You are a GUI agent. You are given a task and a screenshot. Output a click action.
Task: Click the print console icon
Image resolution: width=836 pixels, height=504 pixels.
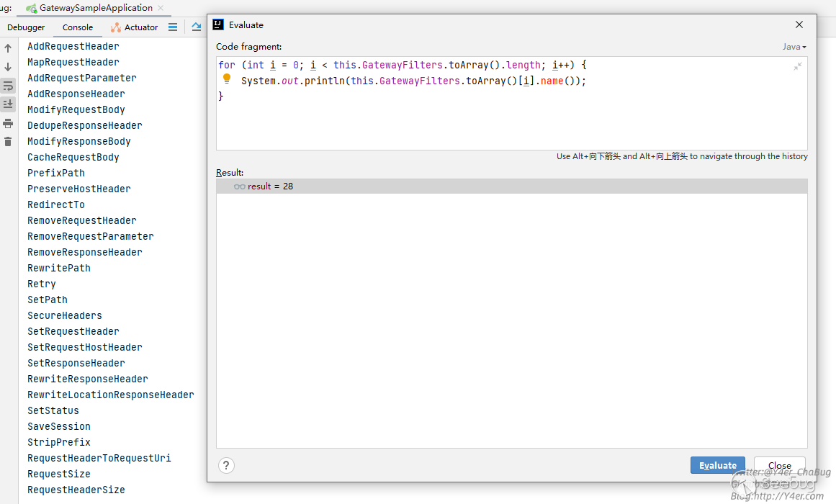8,123
